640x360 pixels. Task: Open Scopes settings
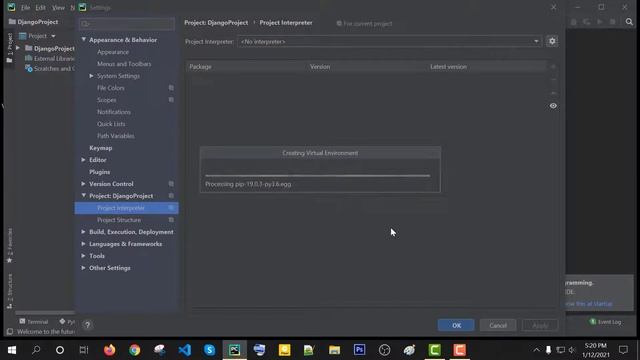coord(107,100)
